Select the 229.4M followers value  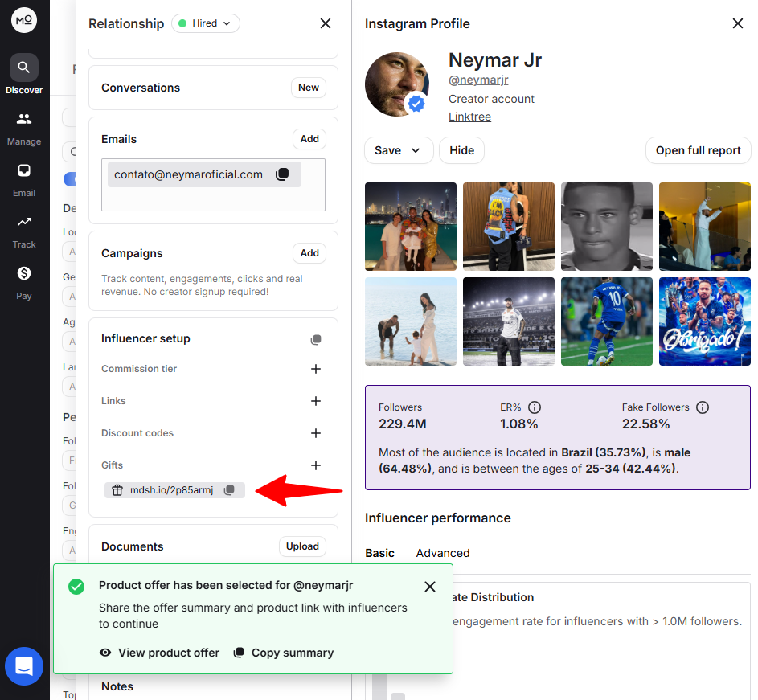click(402, 424)
